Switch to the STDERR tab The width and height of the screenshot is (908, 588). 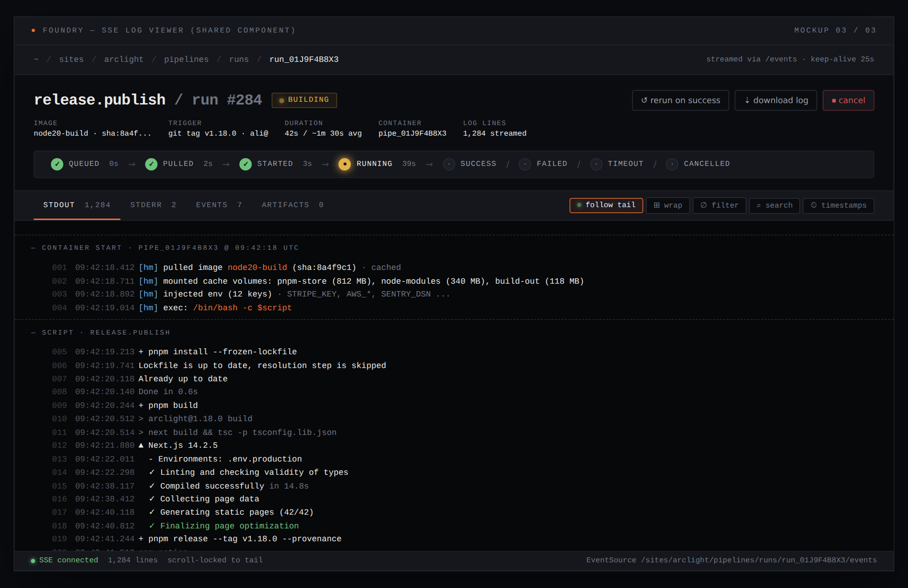point(153,205)
